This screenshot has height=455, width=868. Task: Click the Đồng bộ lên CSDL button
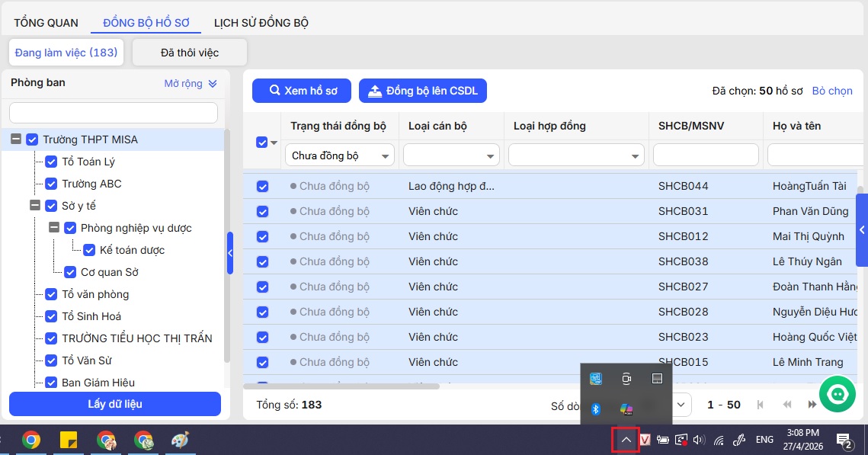[x=422, y=91]
